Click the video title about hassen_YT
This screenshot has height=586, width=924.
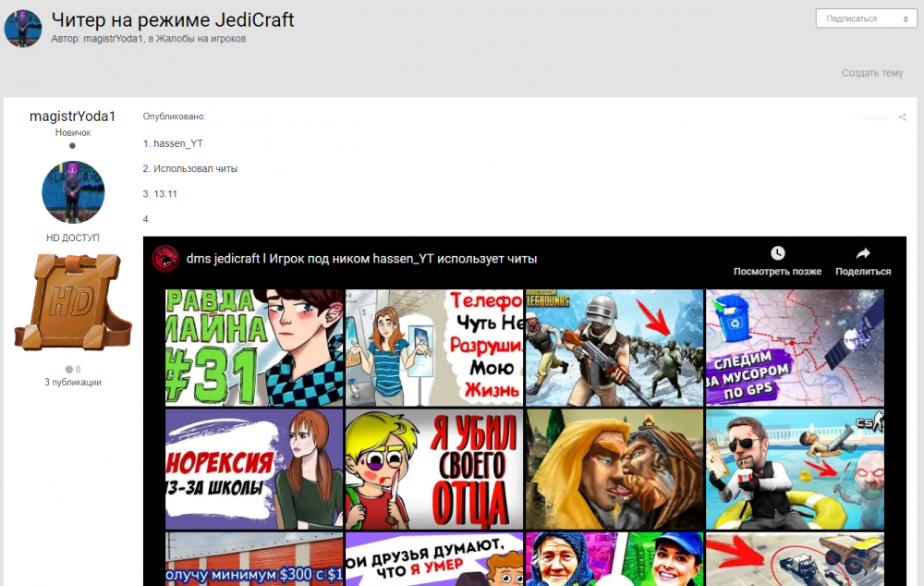tap(361, 259)
